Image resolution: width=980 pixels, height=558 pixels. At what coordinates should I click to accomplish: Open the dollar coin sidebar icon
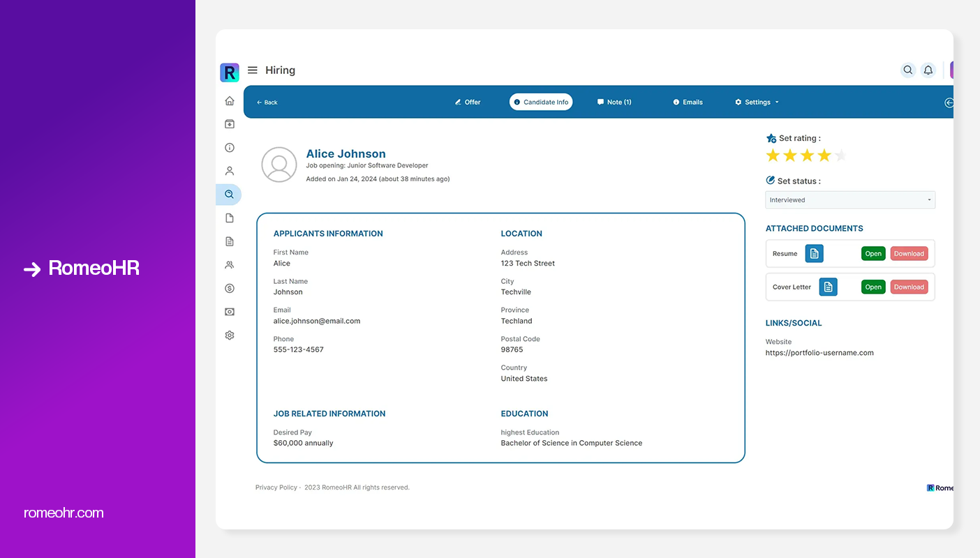click(x=230, y=289)
